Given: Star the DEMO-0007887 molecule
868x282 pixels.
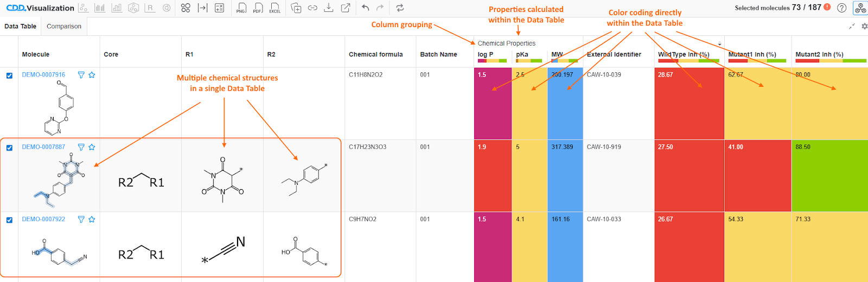Looking at the screenshot, I should pyautogui.click(x=92, y=147).
